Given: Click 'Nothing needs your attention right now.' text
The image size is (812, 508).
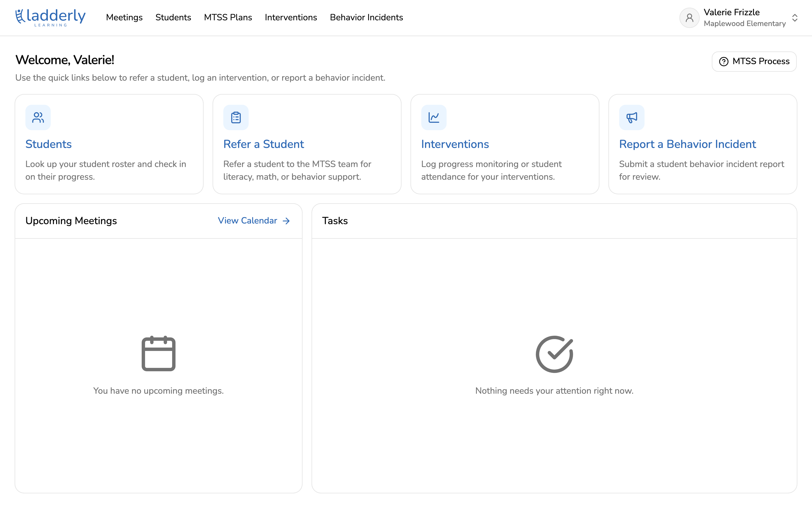Looking at the screenshot, I should pos(554,391).
